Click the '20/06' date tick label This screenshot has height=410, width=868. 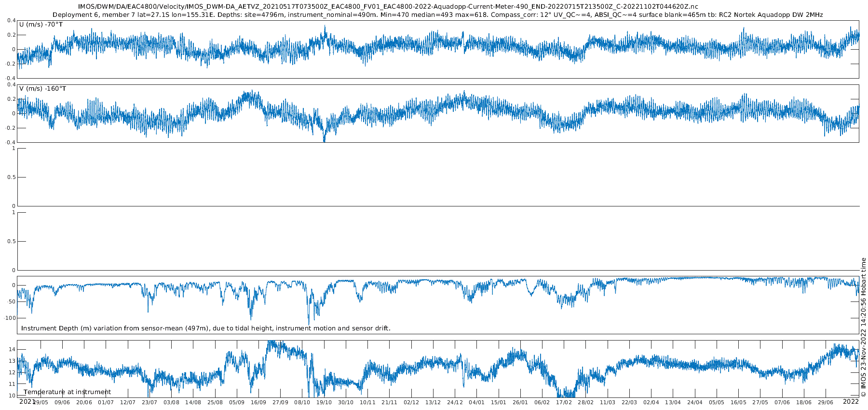pos(84,402)
